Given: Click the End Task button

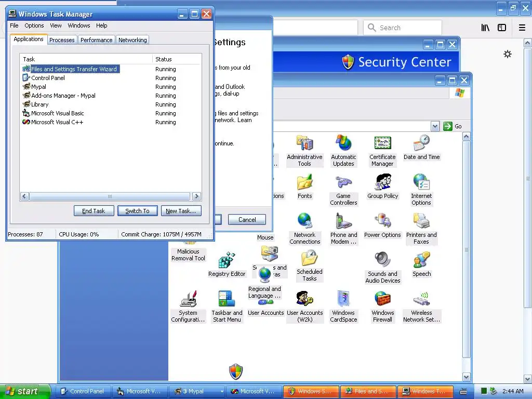Looking at the screenshot, I should click(x=94, y=211).
